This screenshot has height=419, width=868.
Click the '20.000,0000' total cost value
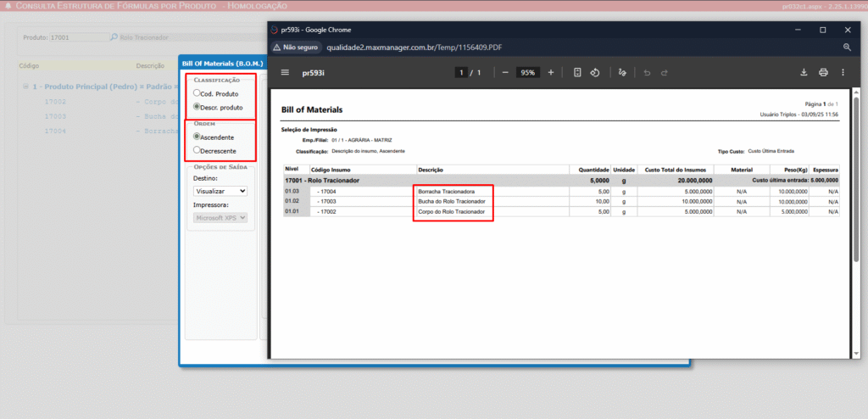click(695, 181)
